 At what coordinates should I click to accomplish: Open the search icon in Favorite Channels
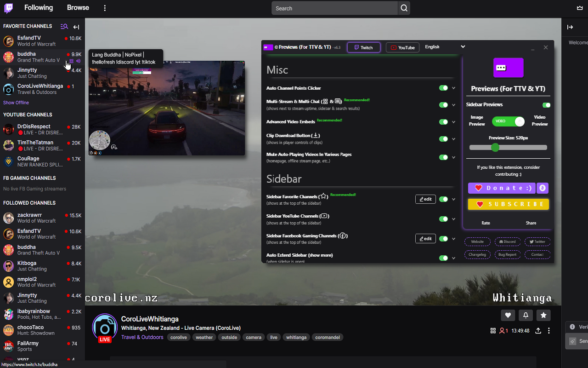(63, 27)
